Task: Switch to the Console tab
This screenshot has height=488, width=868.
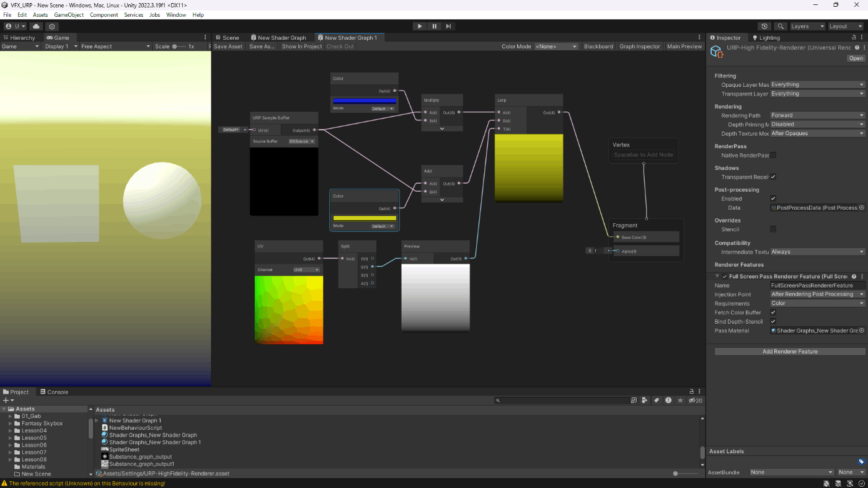Action: pyautogui.click(x=54, y=392)
